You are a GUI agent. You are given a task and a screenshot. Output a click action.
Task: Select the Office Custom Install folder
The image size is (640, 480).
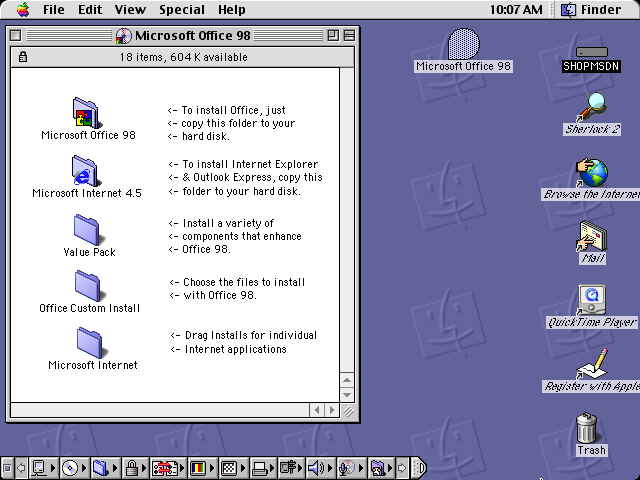click(88, 285)
